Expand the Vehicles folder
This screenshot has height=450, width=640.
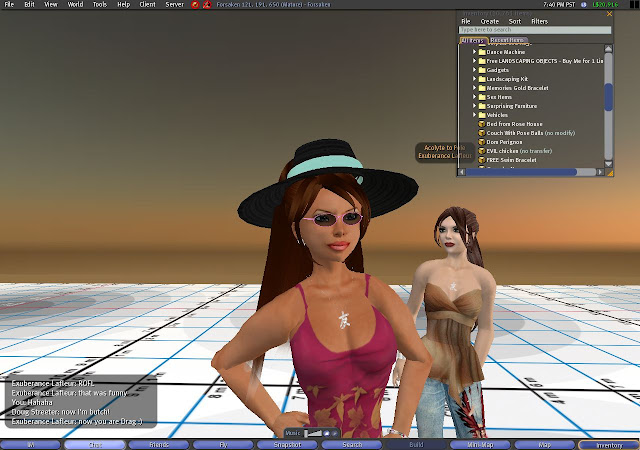point(474,115)
